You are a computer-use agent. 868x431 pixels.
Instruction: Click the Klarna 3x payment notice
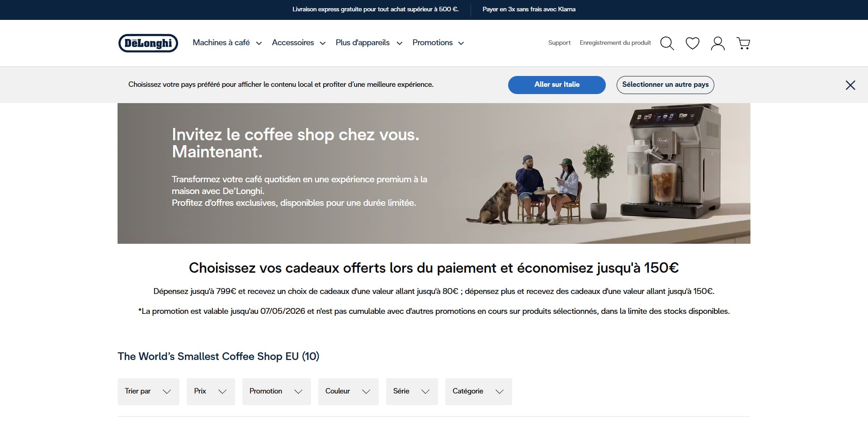pos(529,9)
